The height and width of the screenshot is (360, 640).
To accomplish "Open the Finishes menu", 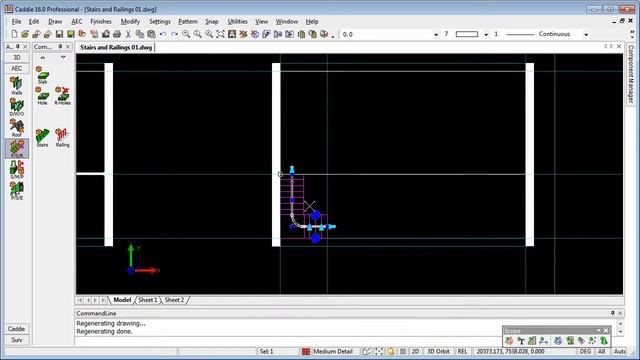I will point(101,22).
